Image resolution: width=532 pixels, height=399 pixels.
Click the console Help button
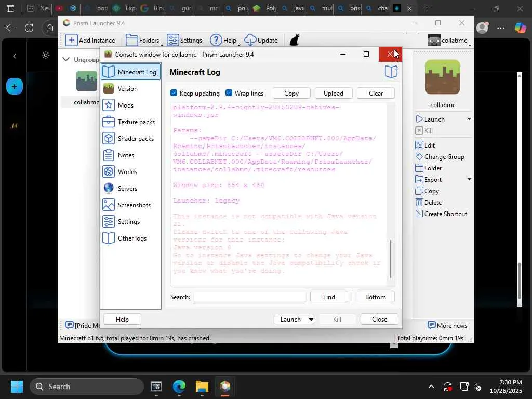tap(122, 320)
